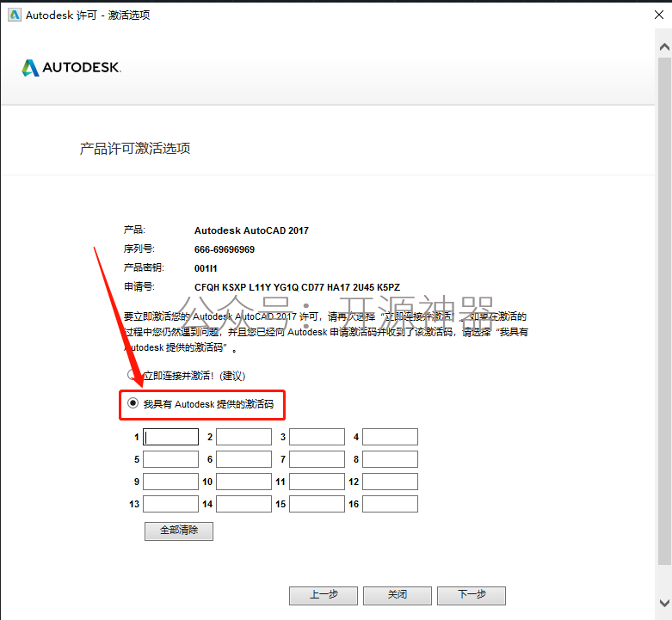Click activation code field 9

tap(170, 482)
